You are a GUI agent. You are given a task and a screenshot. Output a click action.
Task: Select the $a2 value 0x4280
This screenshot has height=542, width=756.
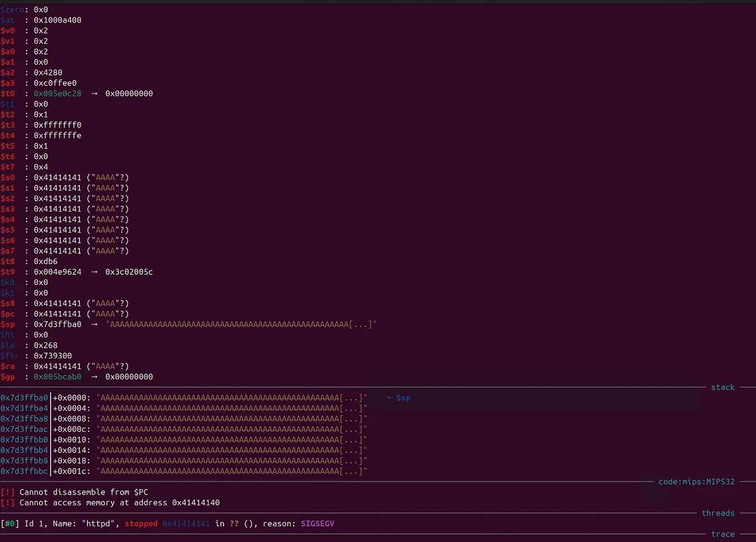click(x=48, y=72)
